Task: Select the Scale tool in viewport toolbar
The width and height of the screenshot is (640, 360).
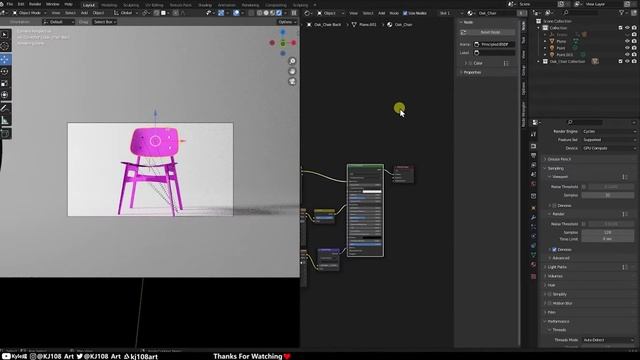Action: point(4,83)
